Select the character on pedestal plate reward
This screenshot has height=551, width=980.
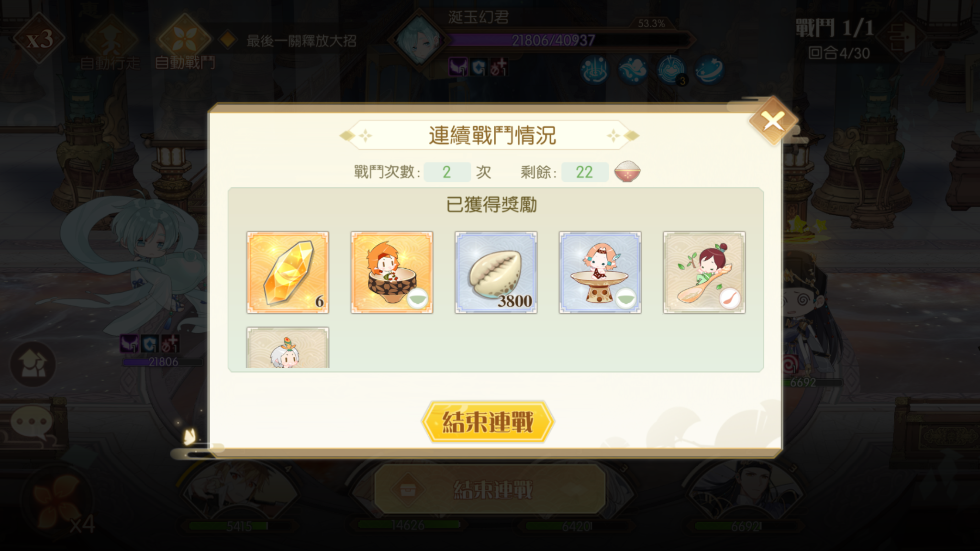(600, 273)
